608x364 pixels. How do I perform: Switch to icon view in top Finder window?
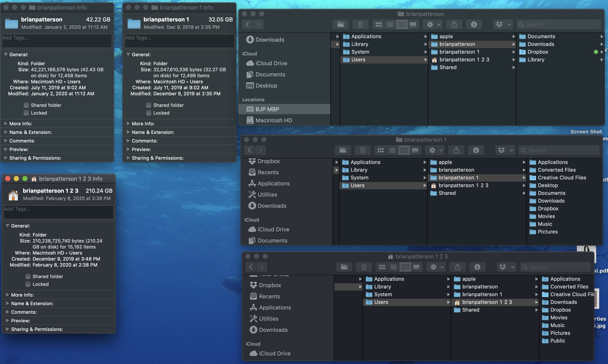pyautogui.click(x=378, y=24)
